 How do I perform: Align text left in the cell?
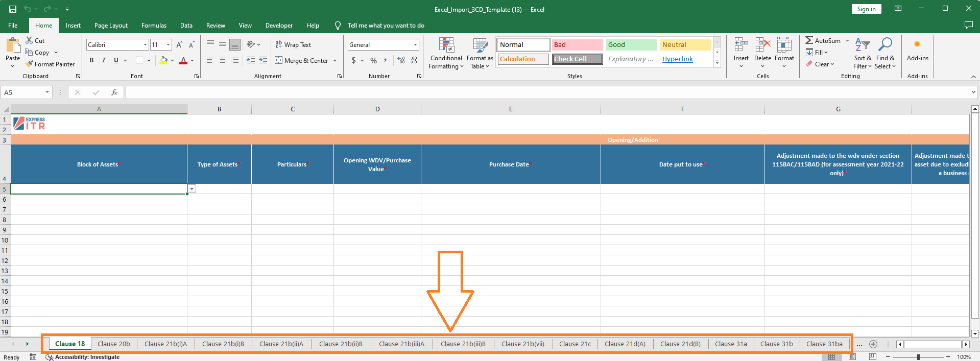point(210,60)
